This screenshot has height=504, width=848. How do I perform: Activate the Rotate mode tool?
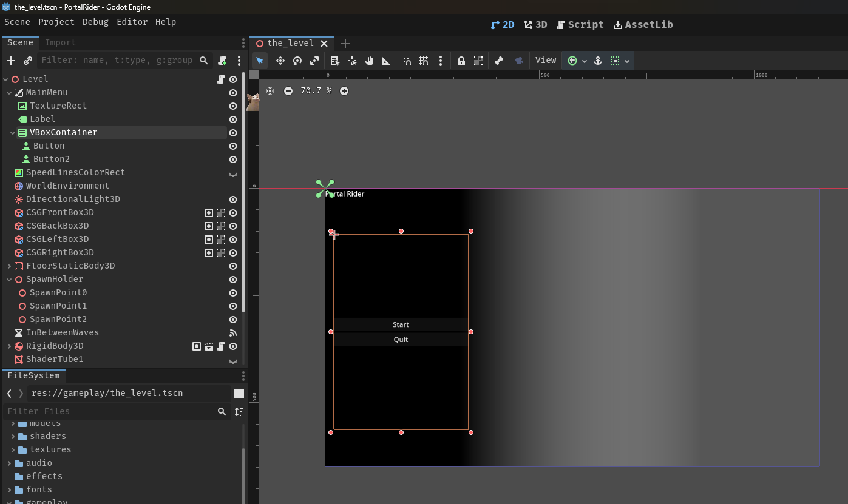tap(297, 61)
